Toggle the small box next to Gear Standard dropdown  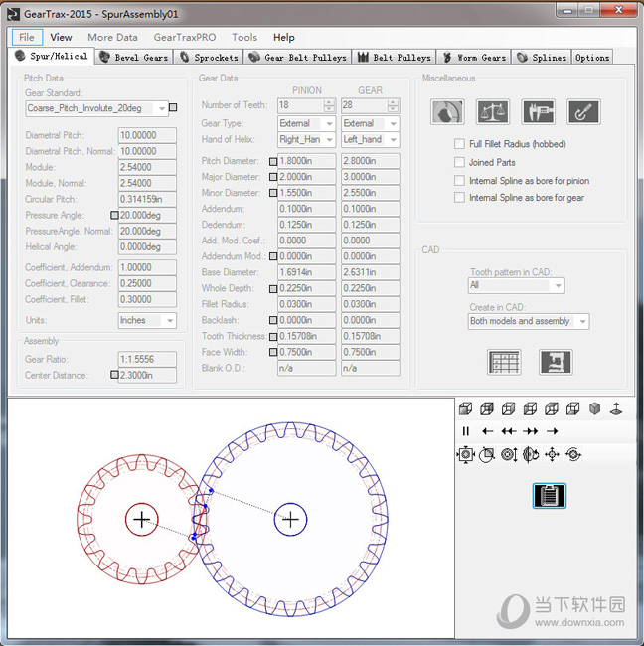click(x=173, y=107)
